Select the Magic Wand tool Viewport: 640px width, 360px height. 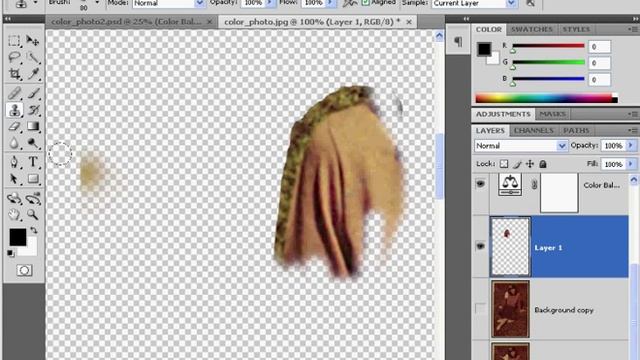point(33,58)
